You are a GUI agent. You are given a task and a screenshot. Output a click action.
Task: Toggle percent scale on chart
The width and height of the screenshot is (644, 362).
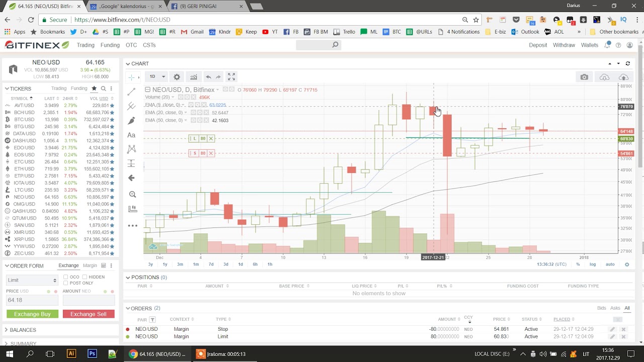(x=578, y=264)
